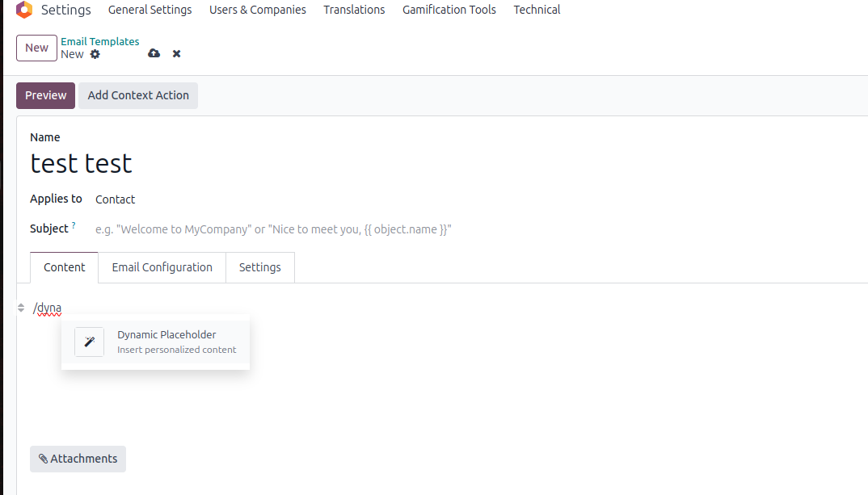868x495 pixels.
Task: Save record with cloud upload icon
Action: tap(154, 53)
